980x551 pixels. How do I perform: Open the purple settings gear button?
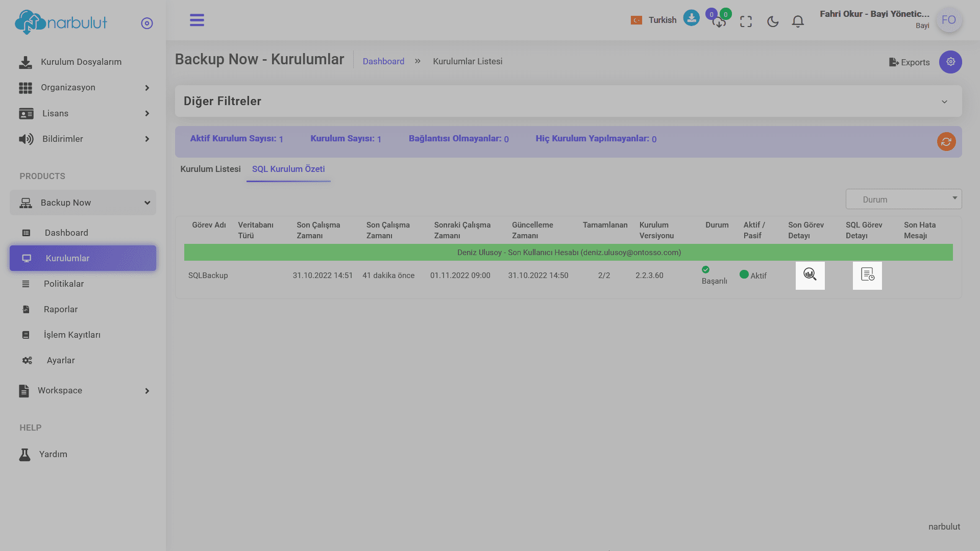950,62
